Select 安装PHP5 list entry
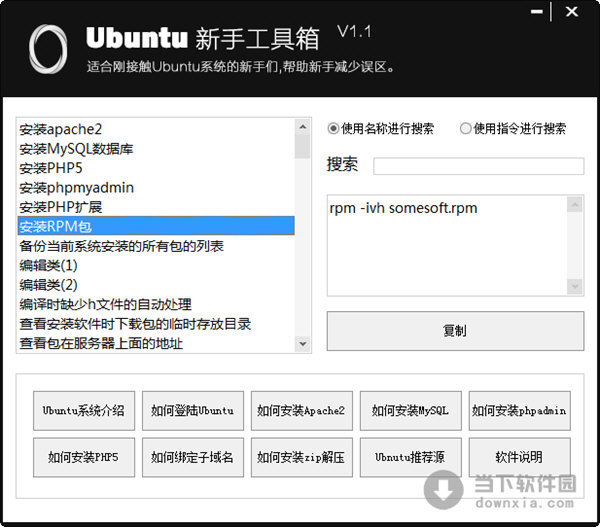600x527 pixels. (x=156, y=168)
